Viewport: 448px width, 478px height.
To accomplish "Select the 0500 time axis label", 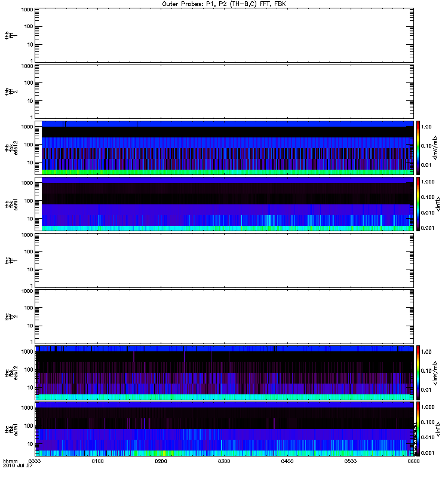I will tap(351, 461).
